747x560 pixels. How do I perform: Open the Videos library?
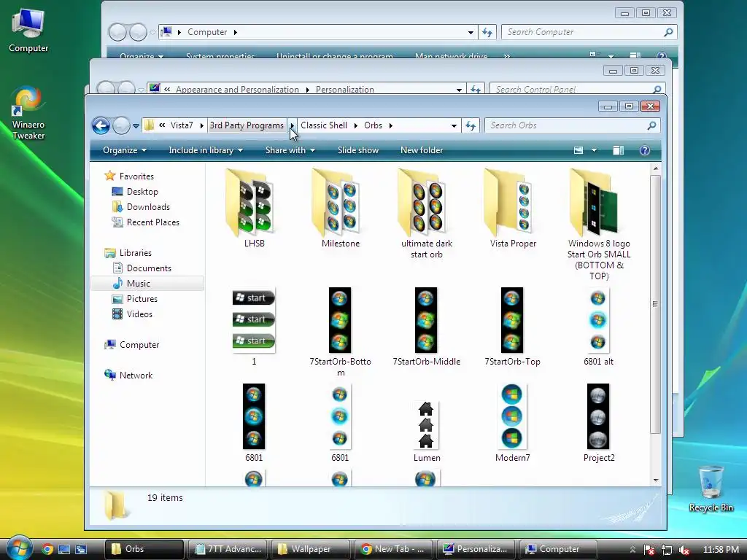[139, 314]
